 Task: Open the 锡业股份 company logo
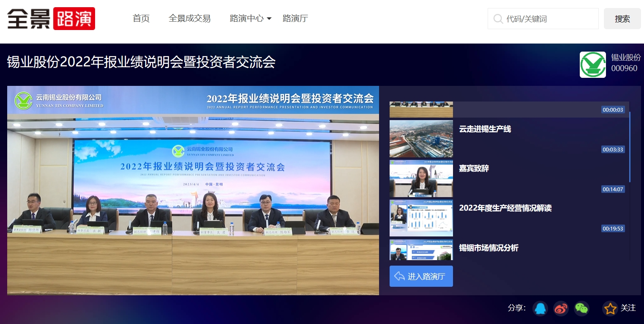coord(593,65)
